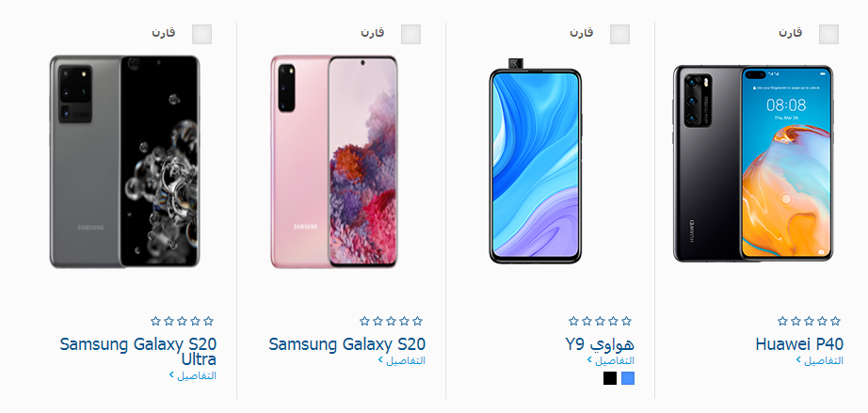Open the Huawei Y9 phone image

pyautogui.click(x=536, y=159)
